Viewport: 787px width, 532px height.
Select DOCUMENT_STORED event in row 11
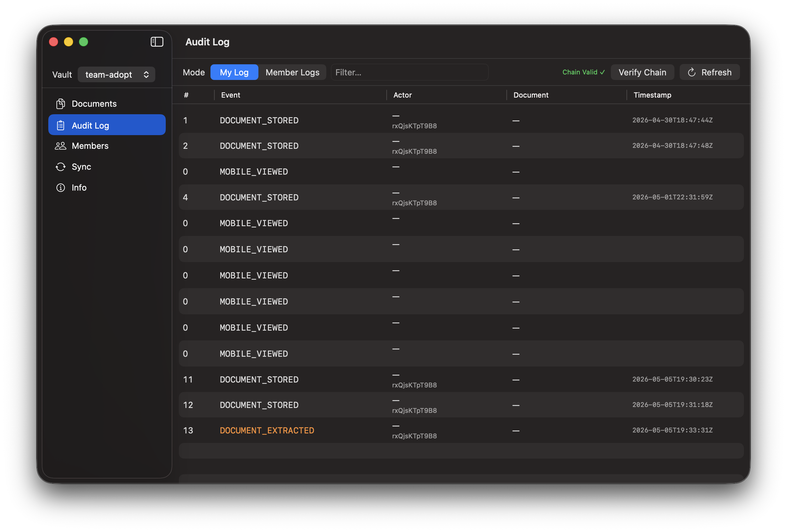pos(259,380)
